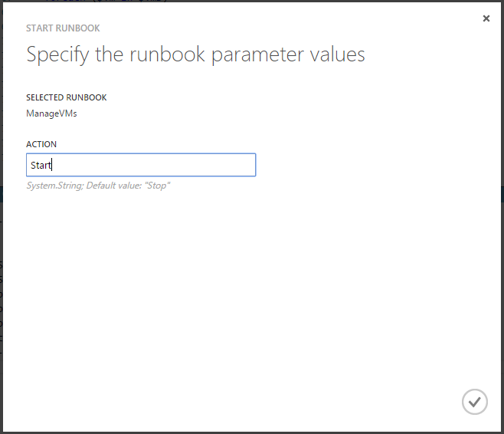
Task: Click the checkmark to confirm runbook parameters
Action: [x=475, y=402]
